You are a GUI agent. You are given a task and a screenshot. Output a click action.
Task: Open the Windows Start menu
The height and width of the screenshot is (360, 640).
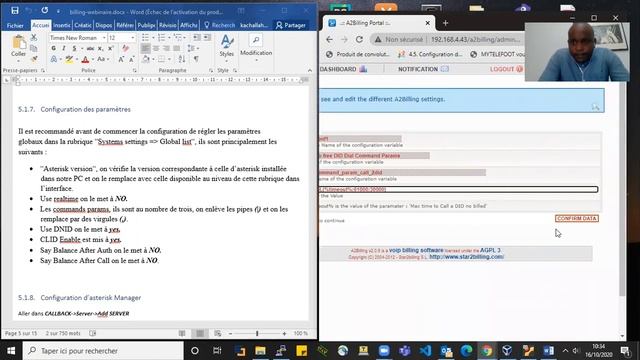coord(11,351)
